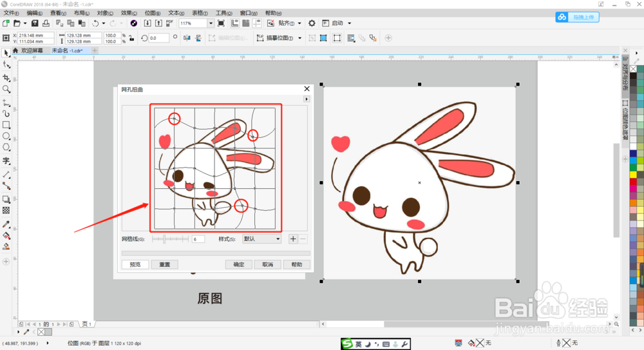Select the Freehand drawing tool
This screenshot has height=350, width=644.
[6, 102]
